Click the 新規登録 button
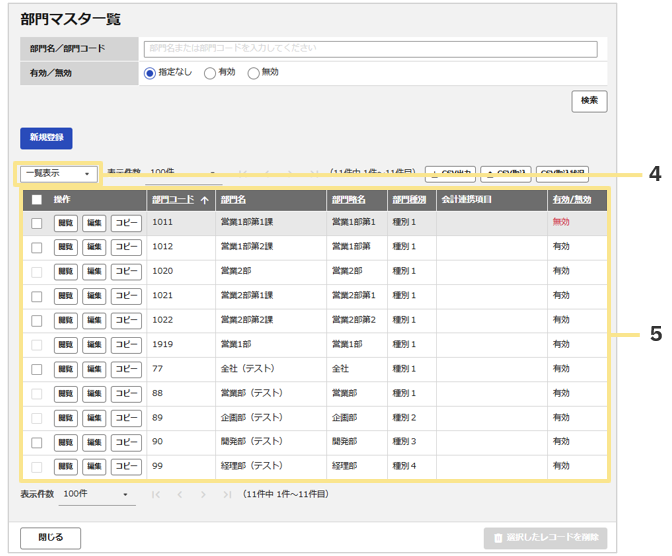The height and width of the screenshot is (556, 672). click(x=46, y=138)
